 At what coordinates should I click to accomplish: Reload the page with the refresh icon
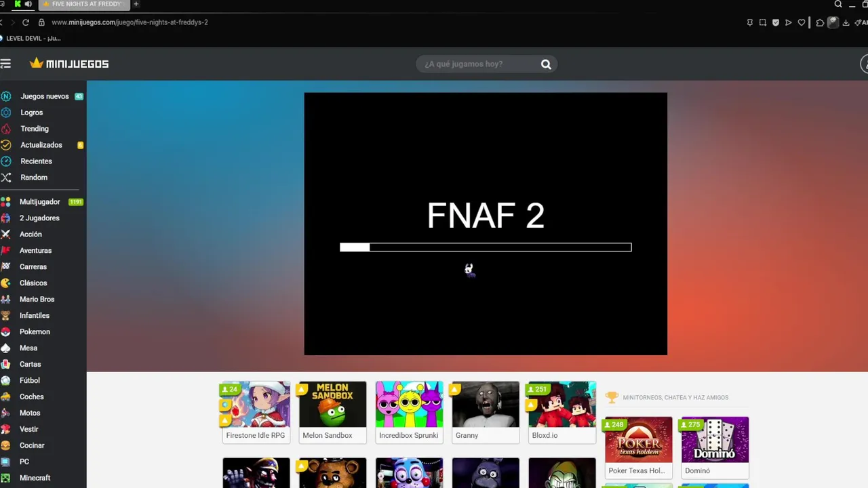[26, 22]
